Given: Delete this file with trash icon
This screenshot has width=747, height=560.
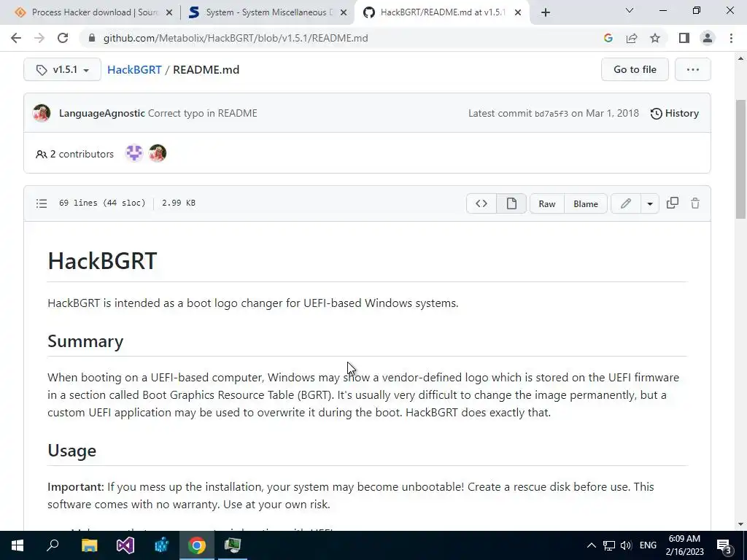Looking at the screenshot, I should pyautogui.click(x=695, y=203).
